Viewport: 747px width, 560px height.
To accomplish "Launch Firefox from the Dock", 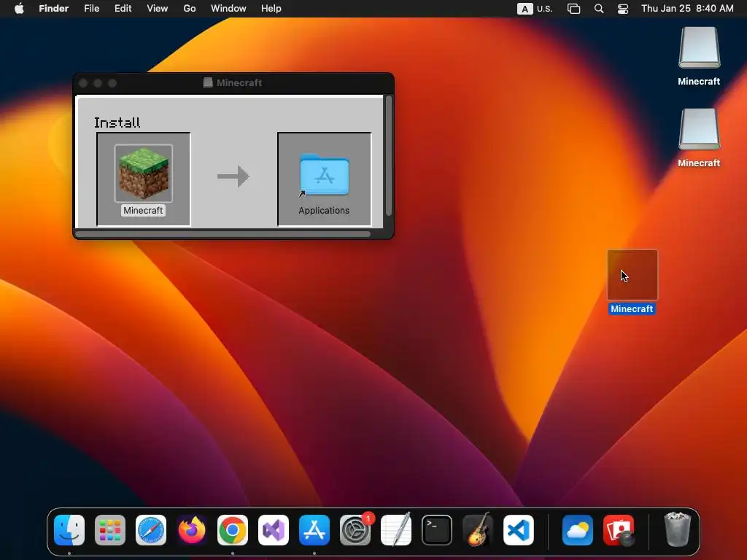I will [192, 530].
